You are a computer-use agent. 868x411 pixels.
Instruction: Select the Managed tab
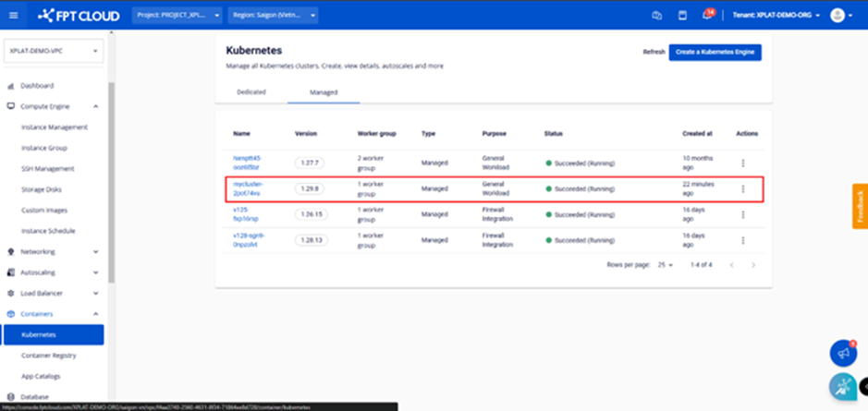(323, 92)
